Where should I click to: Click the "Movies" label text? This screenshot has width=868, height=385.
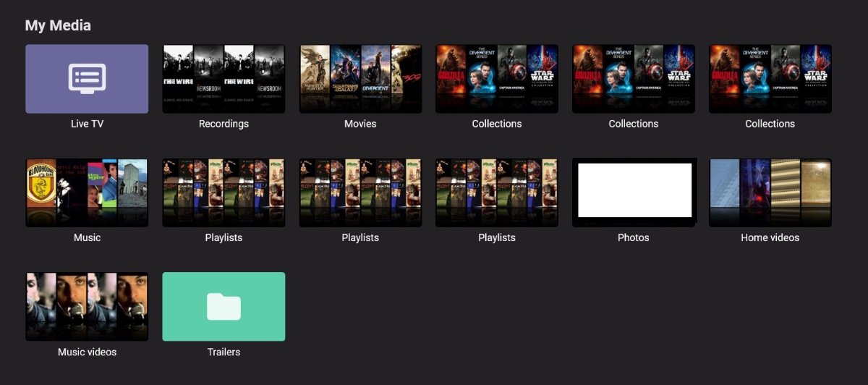[x=360, y=124]
